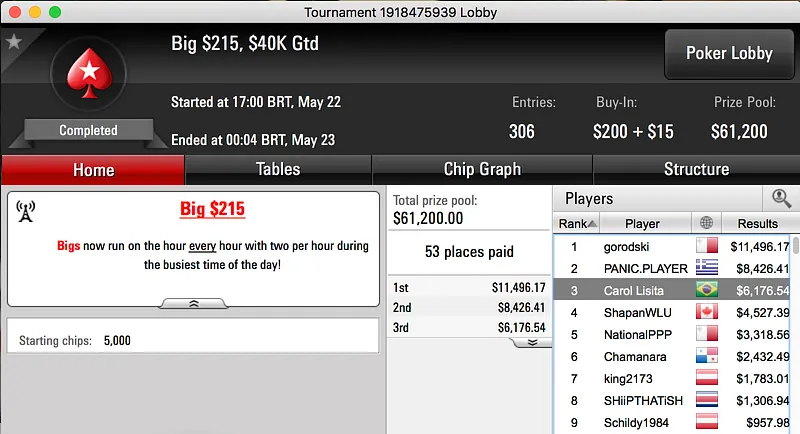This screenshot has height=434, width=800.
Task: Select the Structure tab
Action: point(696,170)
